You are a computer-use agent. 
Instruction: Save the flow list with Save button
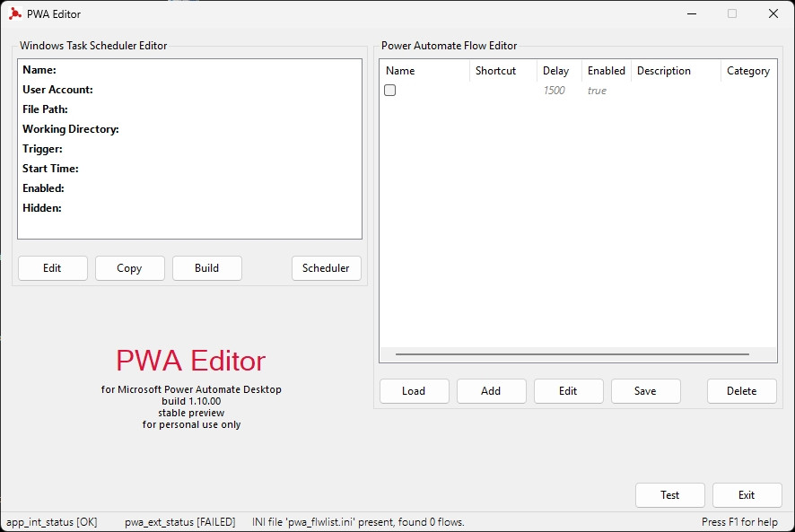pyautogui.click(x=645, y=391)
